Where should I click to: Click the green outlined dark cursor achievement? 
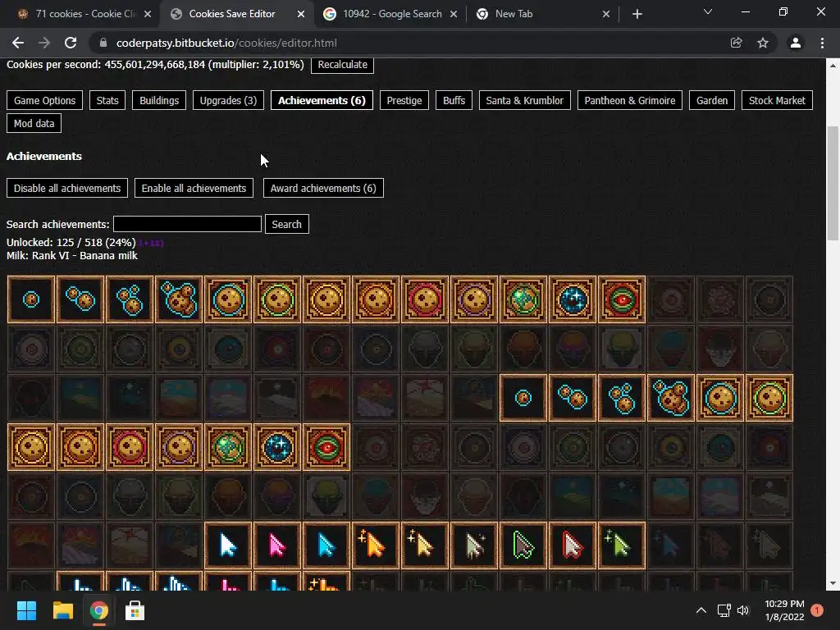(x=523, y=546)
